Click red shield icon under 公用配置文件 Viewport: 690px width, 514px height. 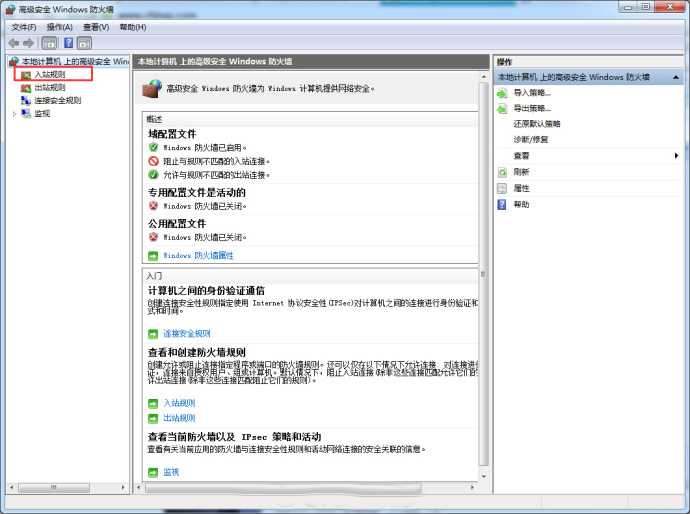[153, 237]
